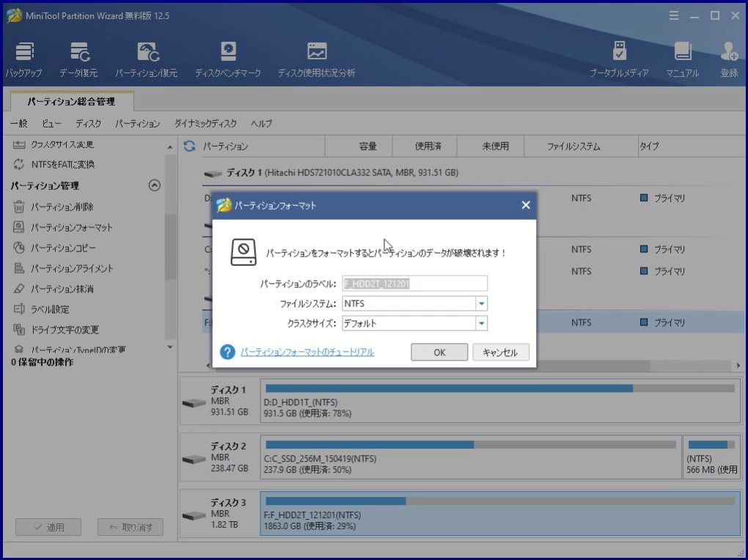Click the タイプ column header
The width and height of the screenshot is (748, 560).
[x=692, y=146]
